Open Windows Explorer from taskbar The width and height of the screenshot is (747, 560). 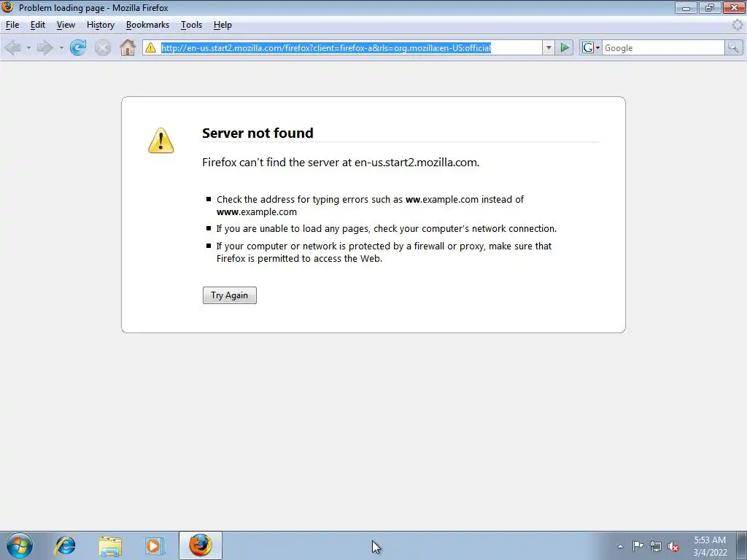pos(110,545)
